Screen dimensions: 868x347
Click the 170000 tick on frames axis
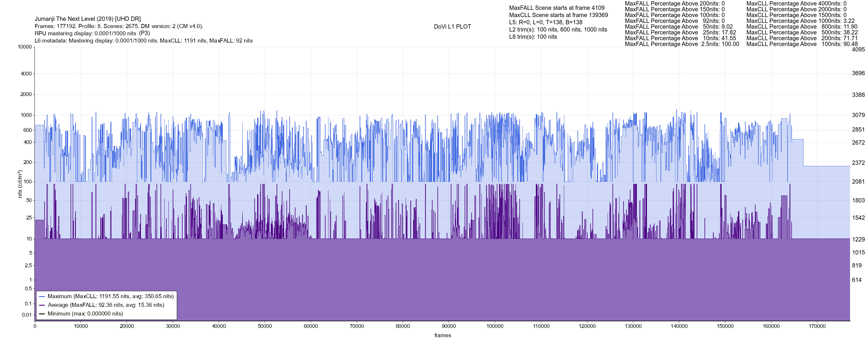[817, 326]
